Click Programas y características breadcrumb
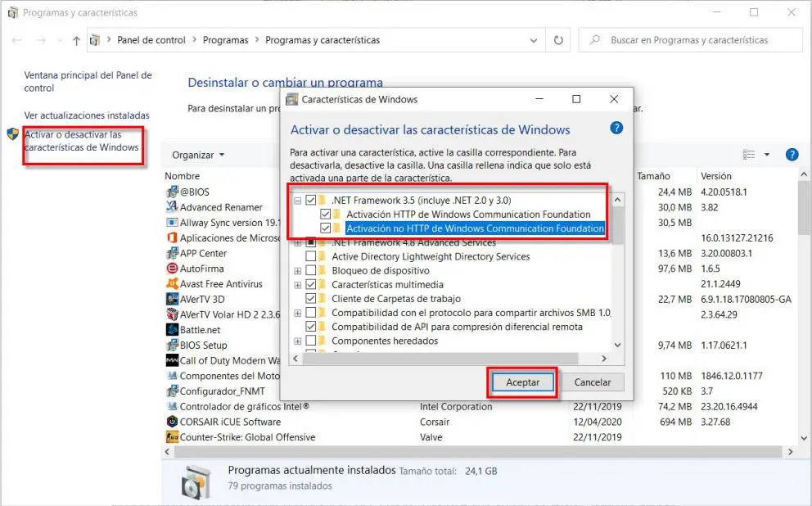Image resolution: width=812 pixels, height=506 pixels. coord(323,40)
